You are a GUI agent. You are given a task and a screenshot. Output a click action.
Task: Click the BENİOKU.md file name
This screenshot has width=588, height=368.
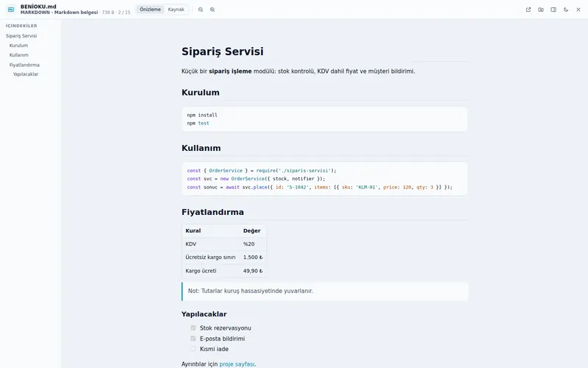(38, 7)
